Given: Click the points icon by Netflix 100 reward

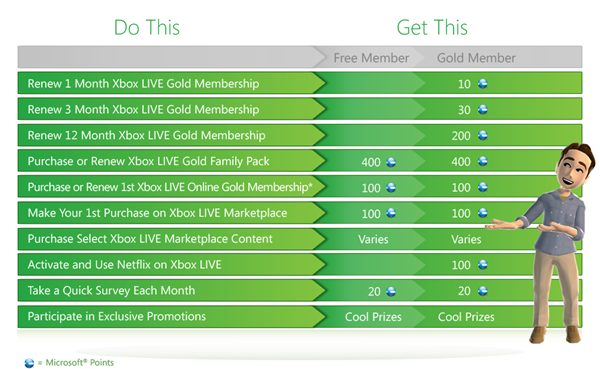Looking at the screenshot, I should (483, 265).
